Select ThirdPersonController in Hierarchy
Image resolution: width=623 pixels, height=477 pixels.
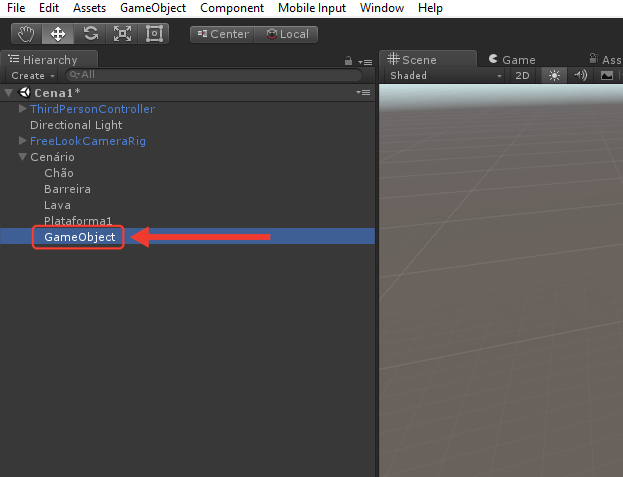[92, 109]
